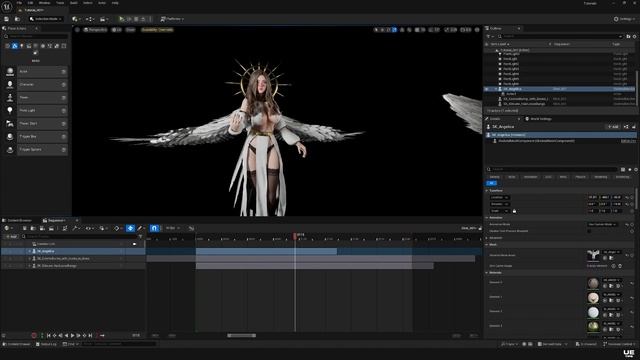Select the Lights category in Place Actors
The height and width of the screenshot is (360, 640).
(x=22, y=46)
